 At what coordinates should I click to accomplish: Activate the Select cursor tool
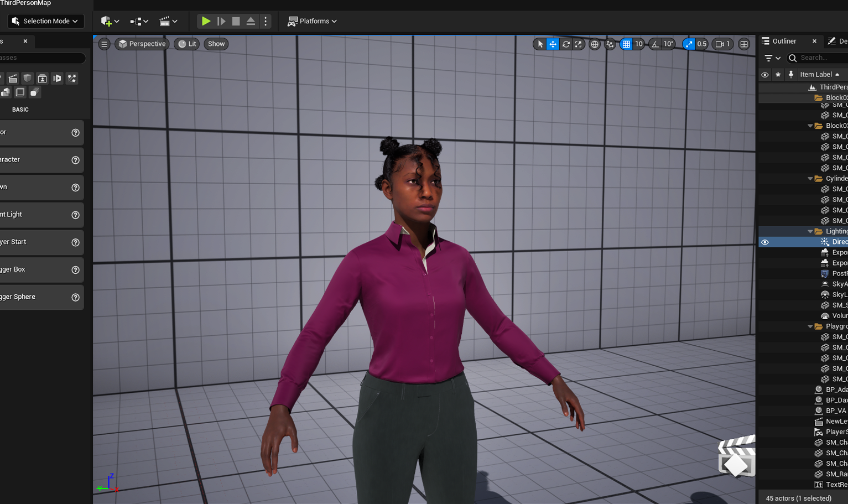(x=539, y=44)
